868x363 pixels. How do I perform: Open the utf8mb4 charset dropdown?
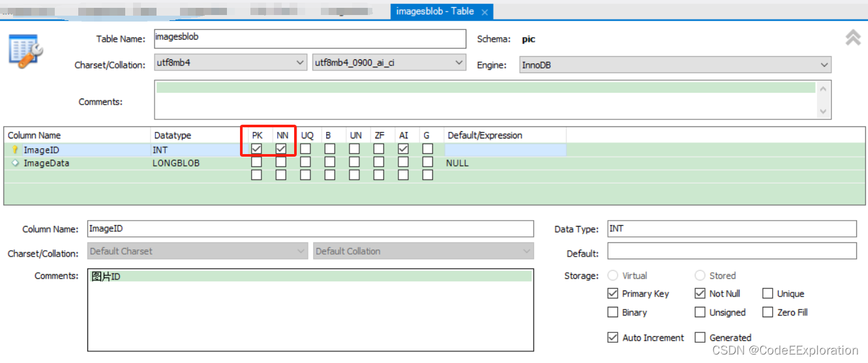click(230, 63)
